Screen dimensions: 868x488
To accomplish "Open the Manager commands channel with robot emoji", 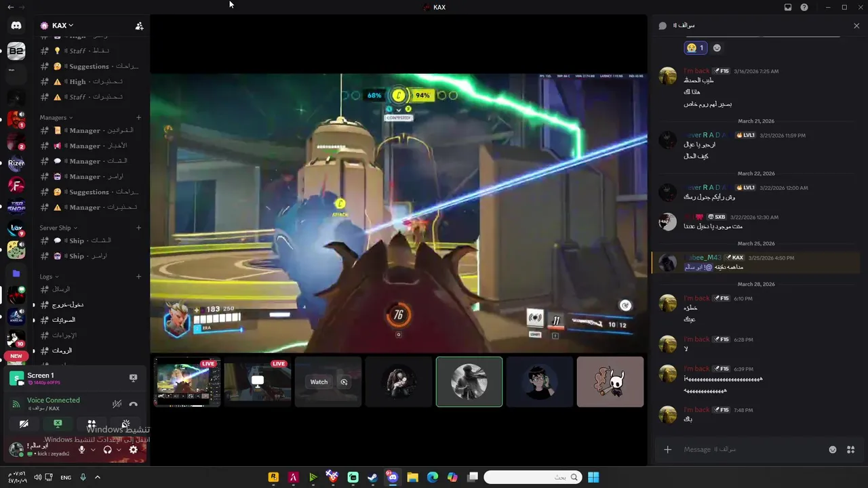I will pyautogui.click(x=90, y=176).
